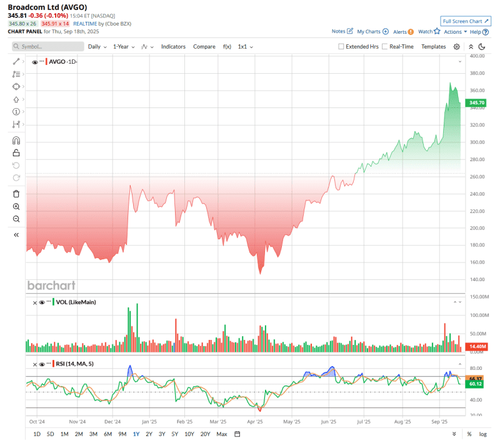Switch to dark mode with the moon icon
The width and height of the screenshot is (500, 448).
tap(482, 47)
